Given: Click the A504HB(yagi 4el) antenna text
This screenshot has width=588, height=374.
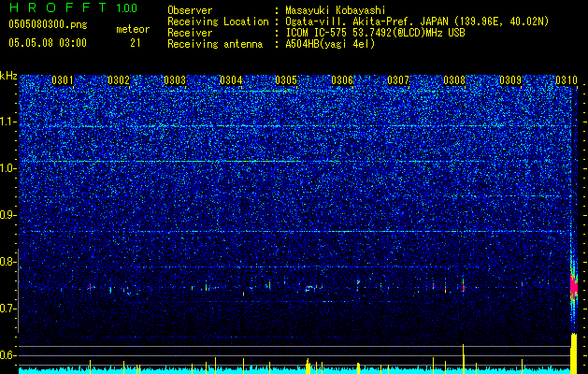Looking at the screenshot, I should pyautogui.click(x=330, y=44).
